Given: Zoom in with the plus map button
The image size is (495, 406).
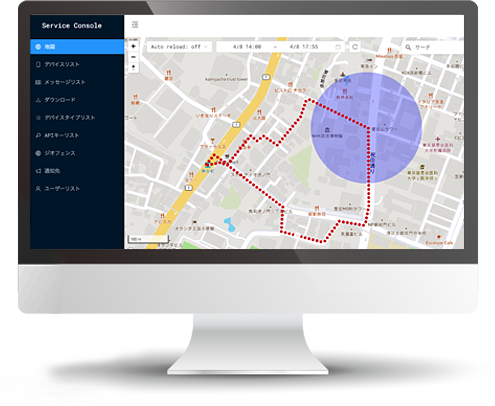Looking at the screenshot, I should pyautogui.click(x=133, y=46).
